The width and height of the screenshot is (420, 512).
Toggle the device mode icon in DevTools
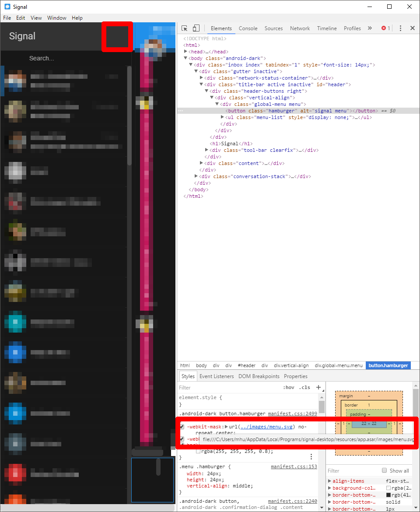(196, 28)
